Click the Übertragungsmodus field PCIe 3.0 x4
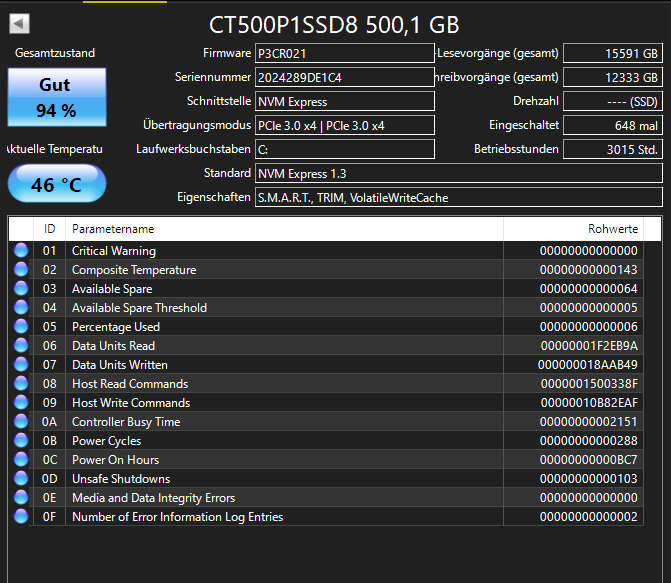 (x=345, y=125)
